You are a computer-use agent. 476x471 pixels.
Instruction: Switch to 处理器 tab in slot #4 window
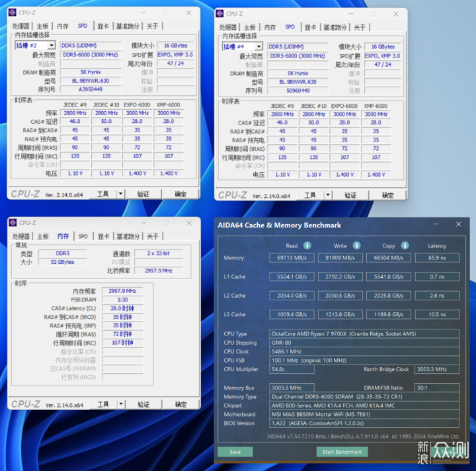[x=228, y=28]
